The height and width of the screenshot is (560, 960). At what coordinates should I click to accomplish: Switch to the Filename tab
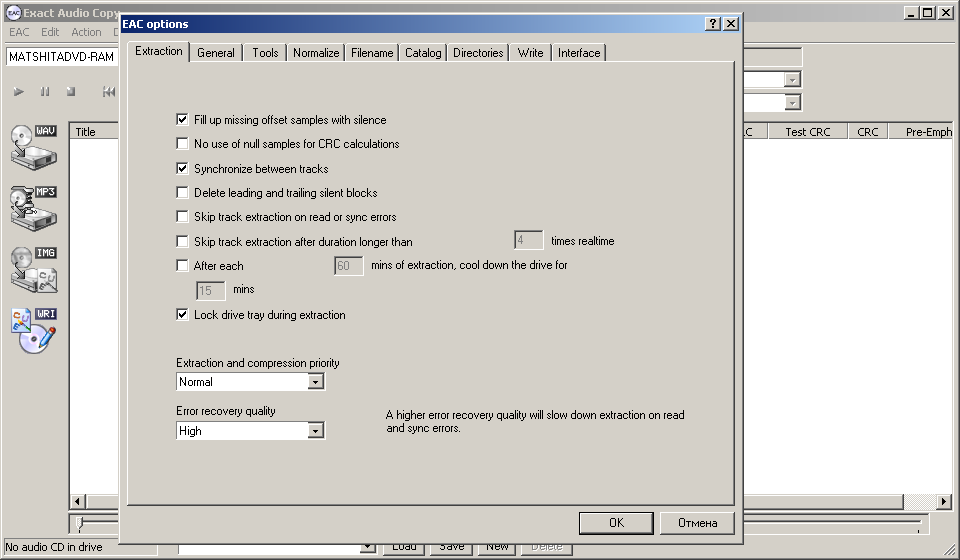pyautogui.click(x=372, y=53)
